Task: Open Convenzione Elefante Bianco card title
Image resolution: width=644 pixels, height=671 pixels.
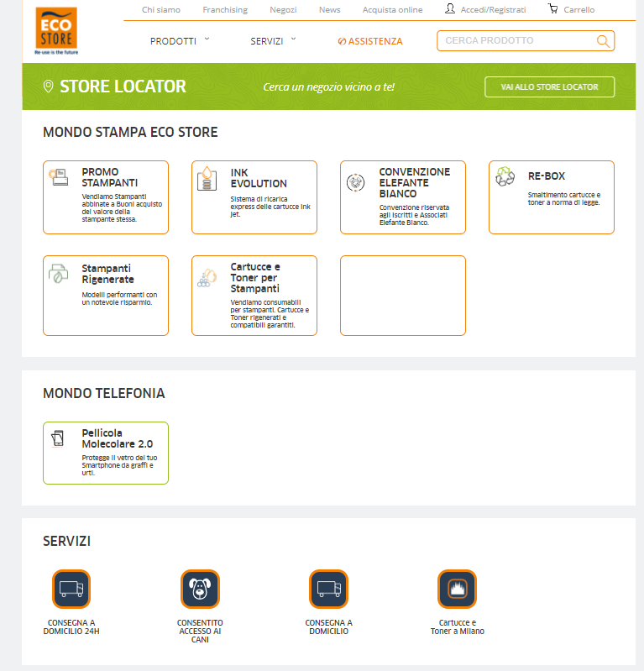Action: click(x=414, y=183)
